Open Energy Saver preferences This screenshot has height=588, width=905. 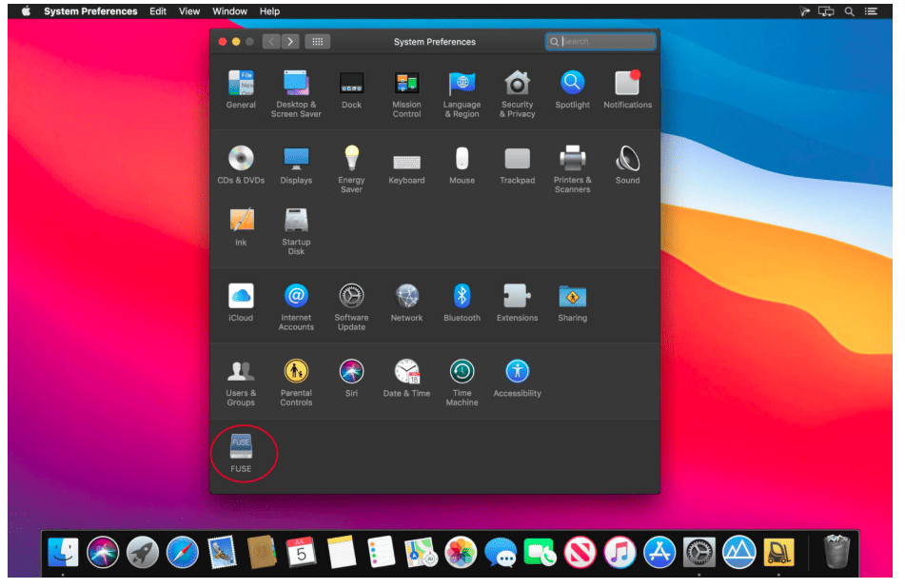pyautogui.click(x=351, y=168)
